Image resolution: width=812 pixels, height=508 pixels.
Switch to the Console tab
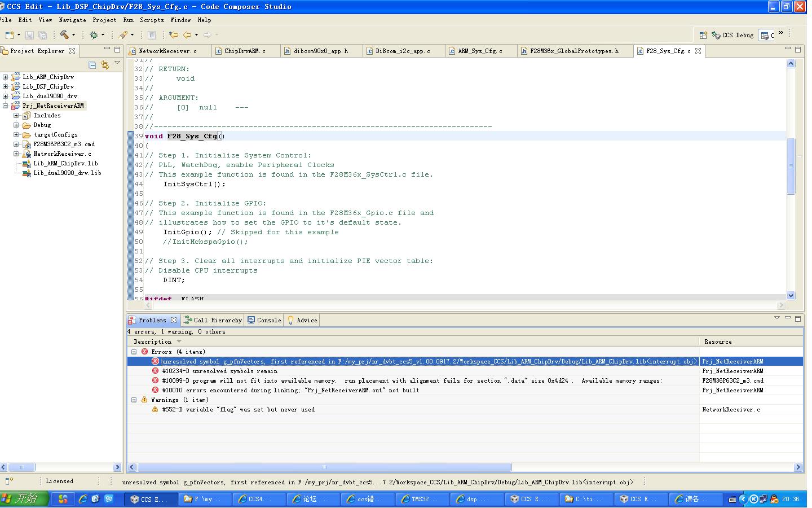click(x=264, y=320)
